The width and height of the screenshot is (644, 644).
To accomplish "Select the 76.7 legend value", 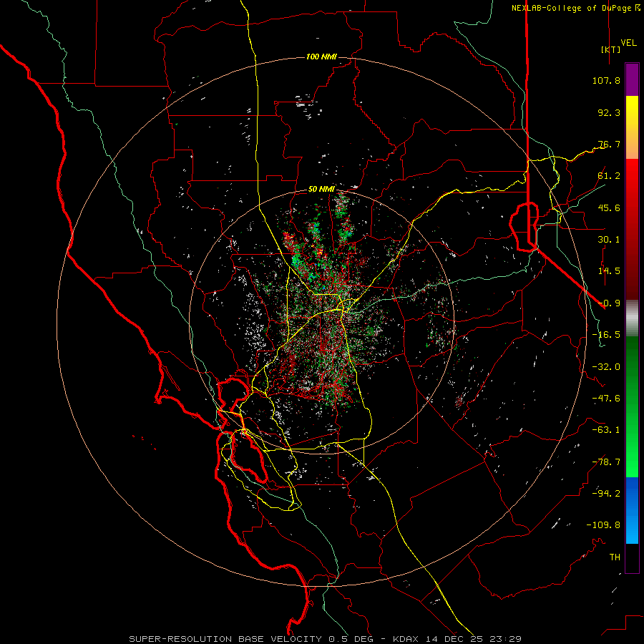I will pos(609,144).
